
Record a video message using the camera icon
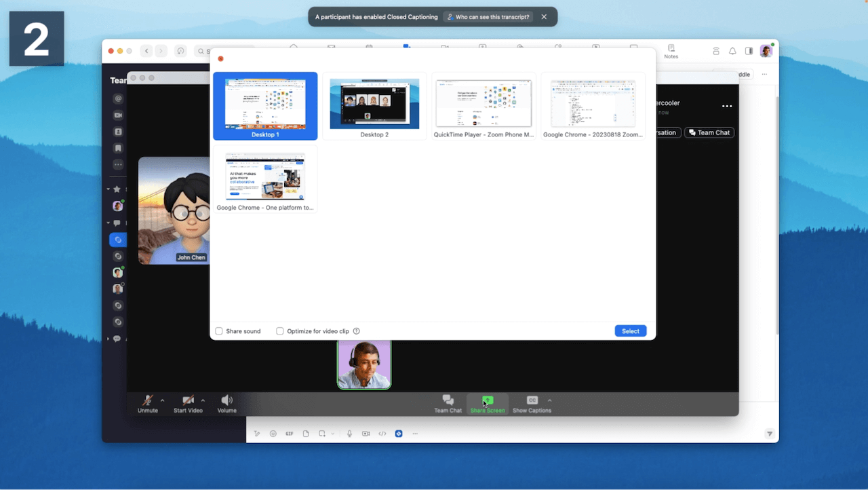click(x=366, y=433)
